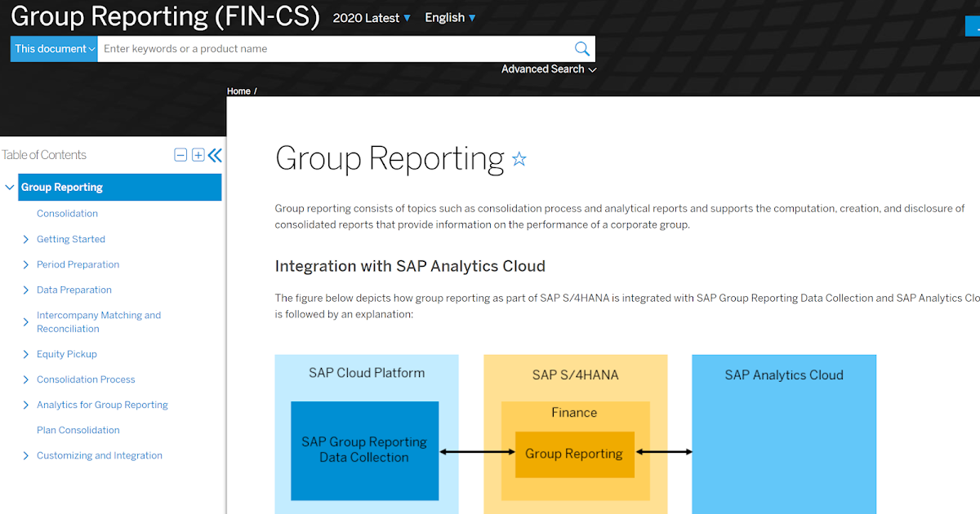This screenshot has width=980, height=514.
Task: Hide the Table of Contents sidebar
Action: coord(215,154)
